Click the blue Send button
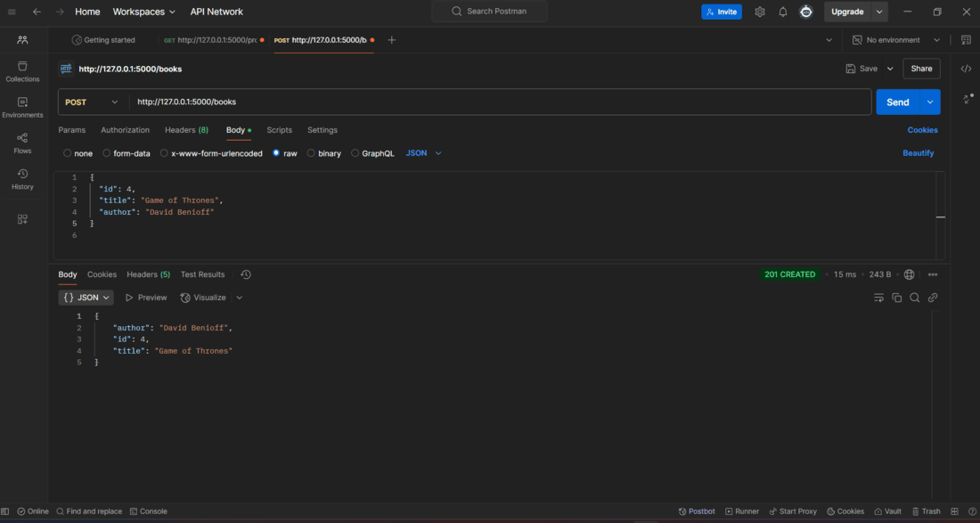The width and height of the screenshot is (980, 523). (897, 102)
